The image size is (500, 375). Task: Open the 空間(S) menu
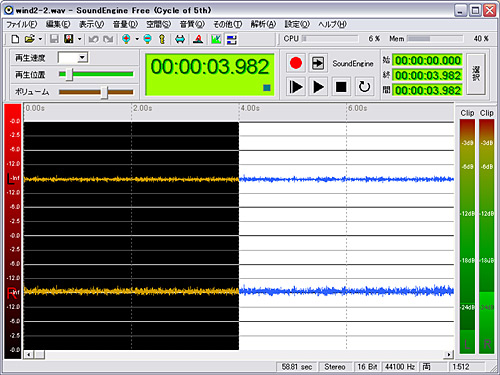point(159,24)
